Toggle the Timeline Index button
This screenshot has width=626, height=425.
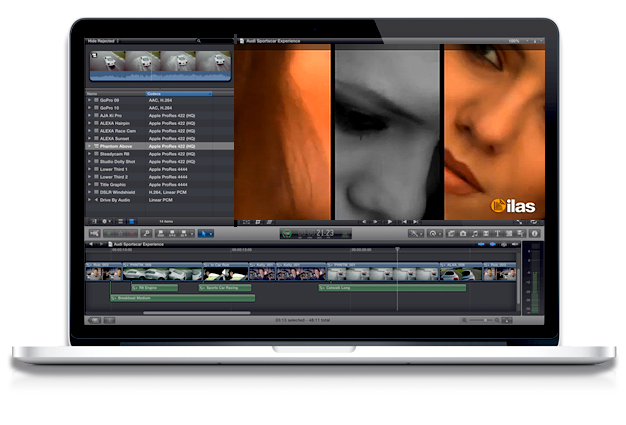coord(94,320)
